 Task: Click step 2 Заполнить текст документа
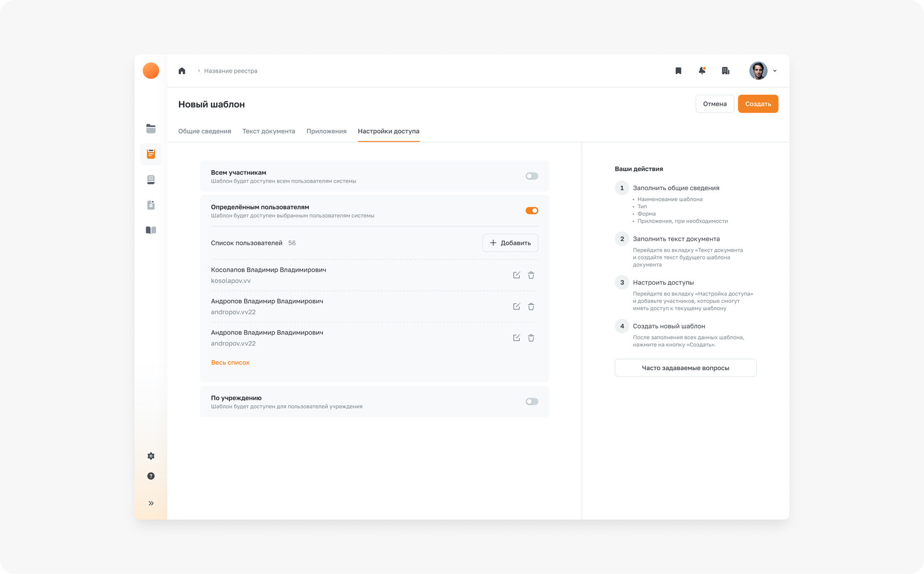(x=676, y=239)
